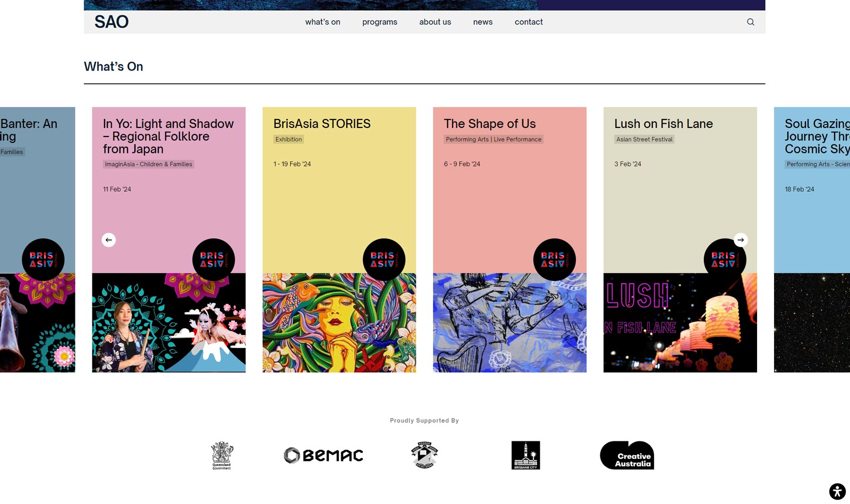Open the programs menu

[380, 22]
